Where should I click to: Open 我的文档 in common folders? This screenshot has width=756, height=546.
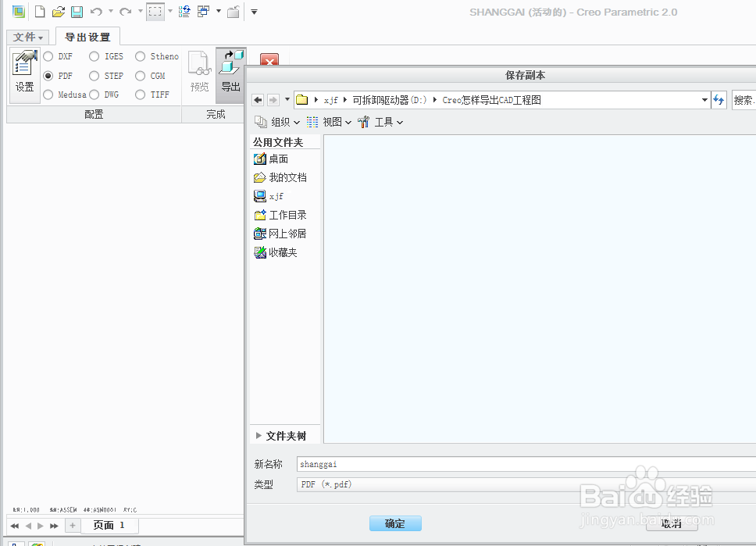(x=280, y=177)
